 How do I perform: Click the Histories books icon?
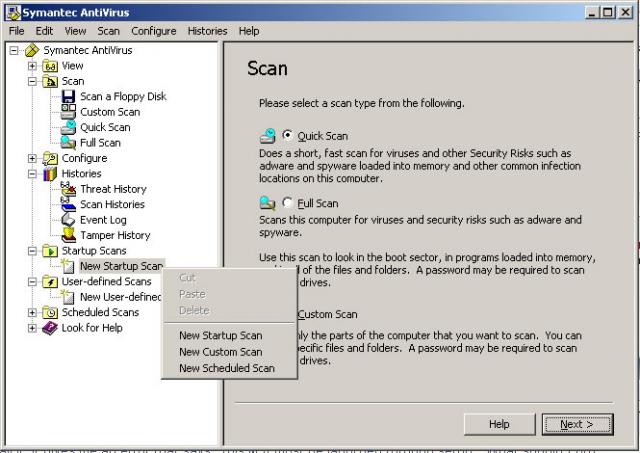coord(50,174)
